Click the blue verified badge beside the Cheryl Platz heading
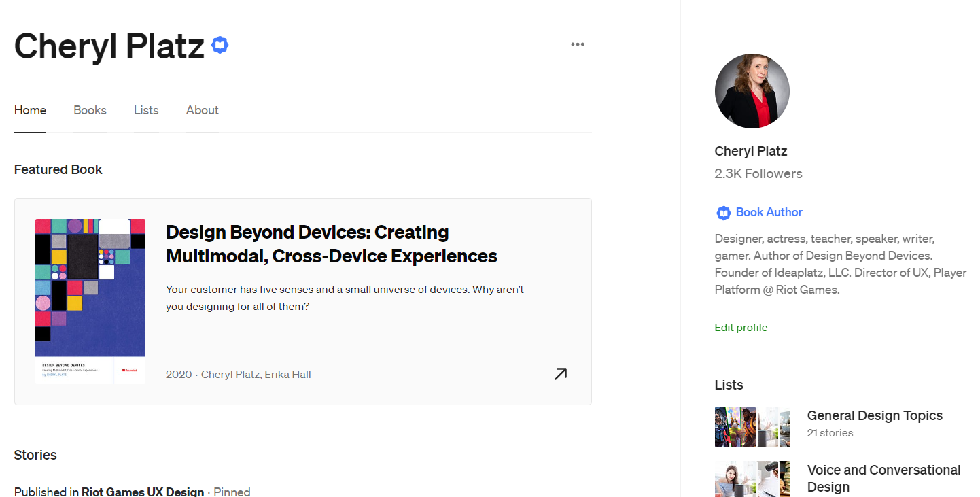Screen dimensions: 980x497 pos(220,46)
